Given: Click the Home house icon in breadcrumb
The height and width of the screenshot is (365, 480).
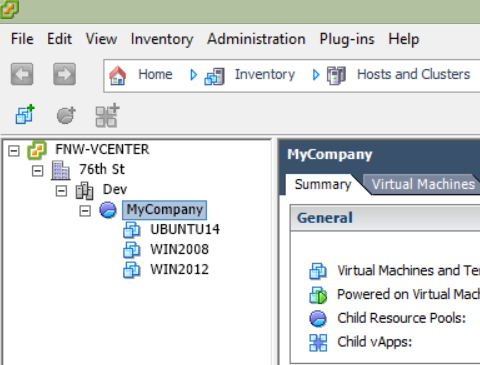Looking at the screenshot, I should click(118, 75).
